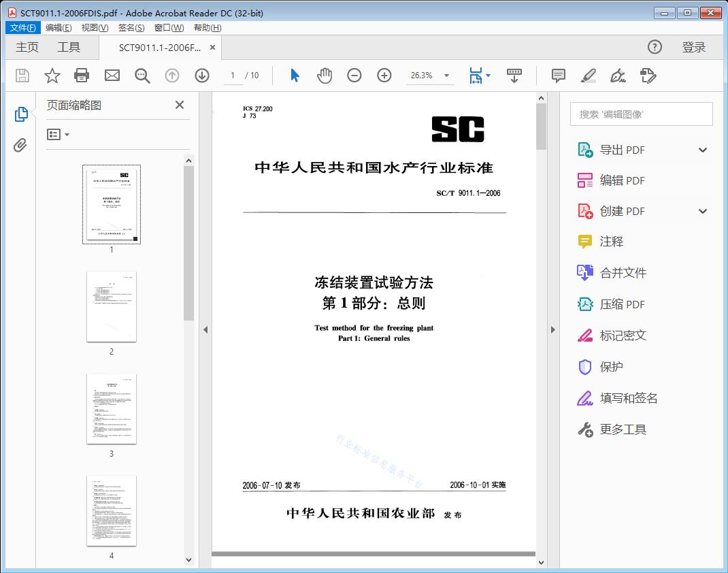The image size is (728, 573).
Task: Toggle the selection arrow tool
Action: 295,76
